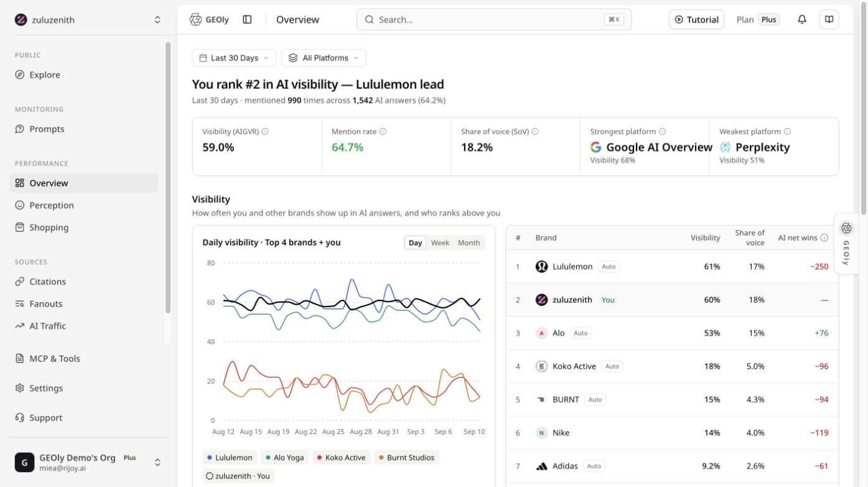Open the documentation book icon

tap(829, 19)
